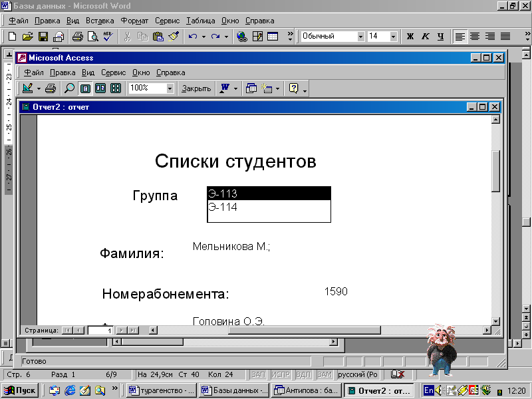Click the Bold formatting button in Word

[410, 37]
